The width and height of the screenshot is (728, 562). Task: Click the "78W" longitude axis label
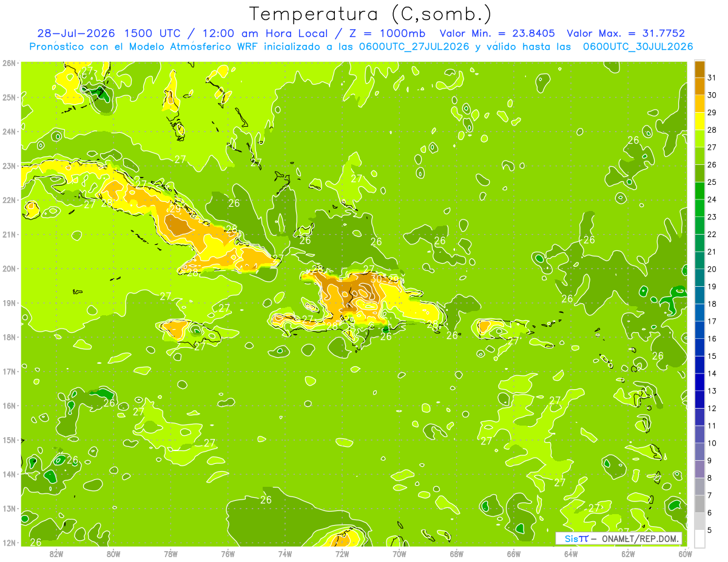[170, 554]
